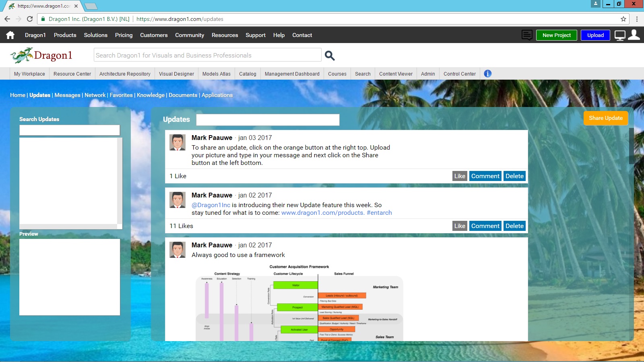Open the Customer Acquisition Framework image
The width and height of the screenshot is (644, 362).
(299, 302)
